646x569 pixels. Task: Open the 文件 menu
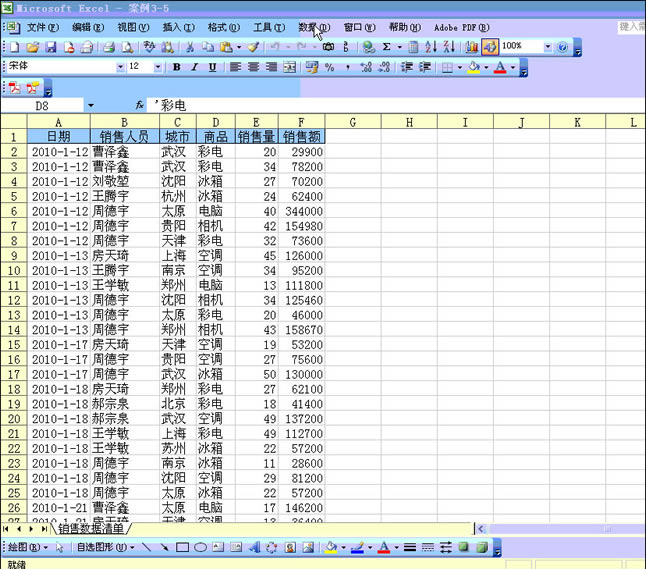click(x=42, y=28)
